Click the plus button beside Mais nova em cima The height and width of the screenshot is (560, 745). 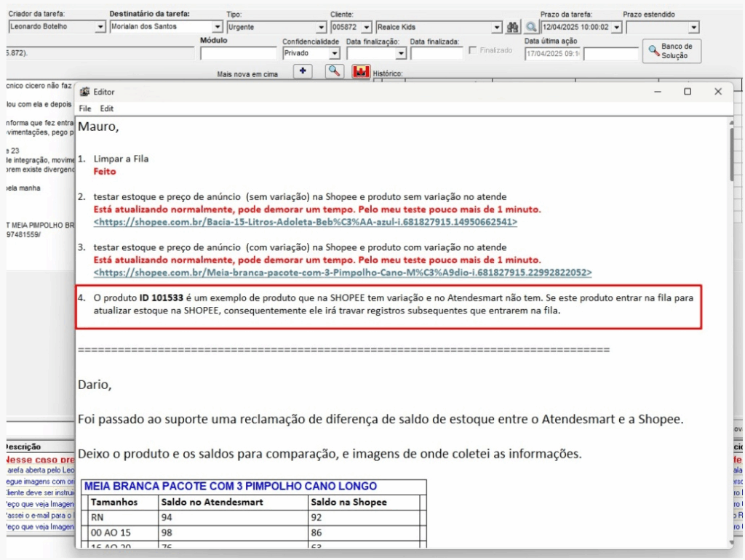tap(303, 72)
